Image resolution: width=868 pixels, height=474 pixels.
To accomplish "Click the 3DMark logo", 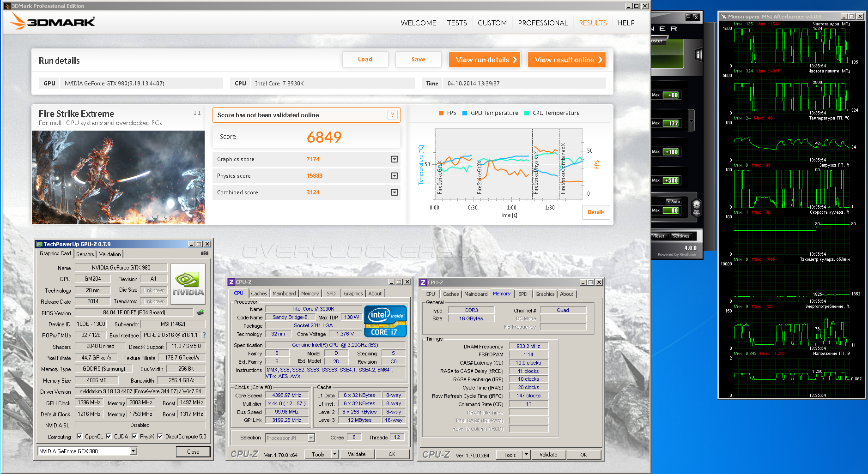I will tap(52, 21).
